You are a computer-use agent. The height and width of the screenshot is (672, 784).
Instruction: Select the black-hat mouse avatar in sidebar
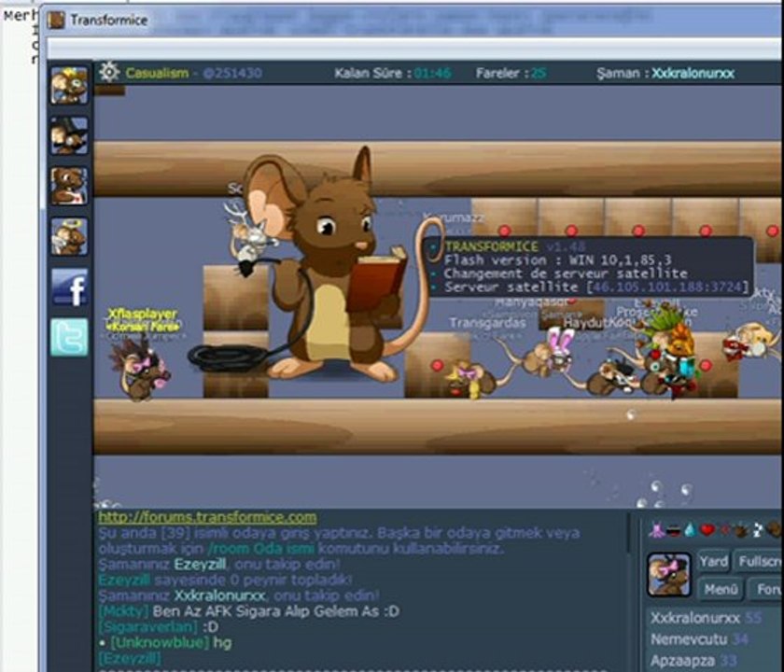click(69, 135)
